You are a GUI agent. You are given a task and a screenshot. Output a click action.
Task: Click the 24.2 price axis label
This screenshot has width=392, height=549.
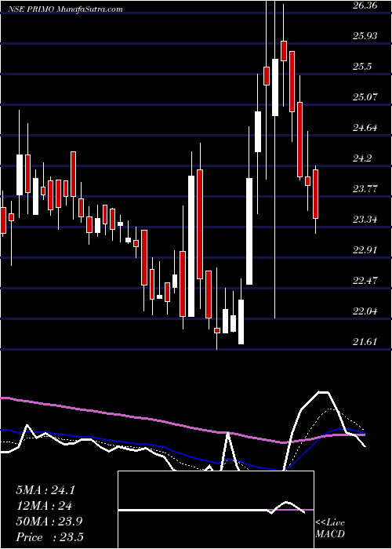point(362,158)
